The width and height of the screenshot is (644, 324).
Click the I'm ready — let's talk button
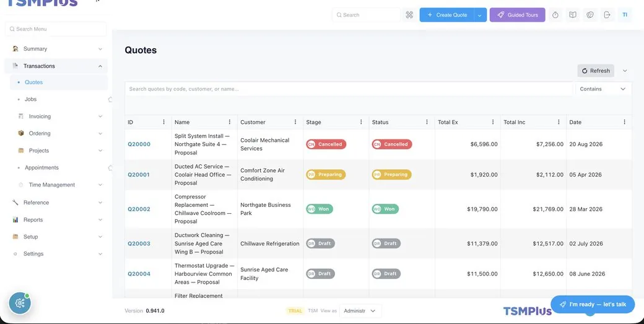(x=593, y=304)
